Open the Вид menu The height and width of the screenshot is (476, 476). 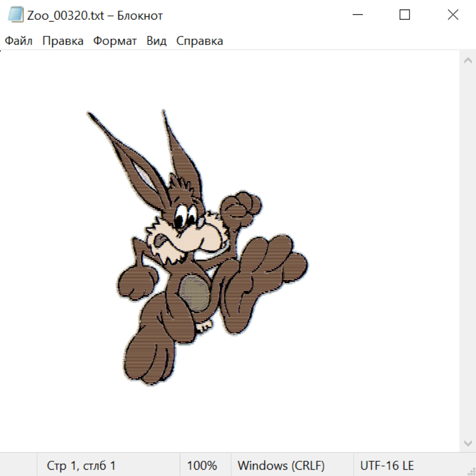point(157,41)
